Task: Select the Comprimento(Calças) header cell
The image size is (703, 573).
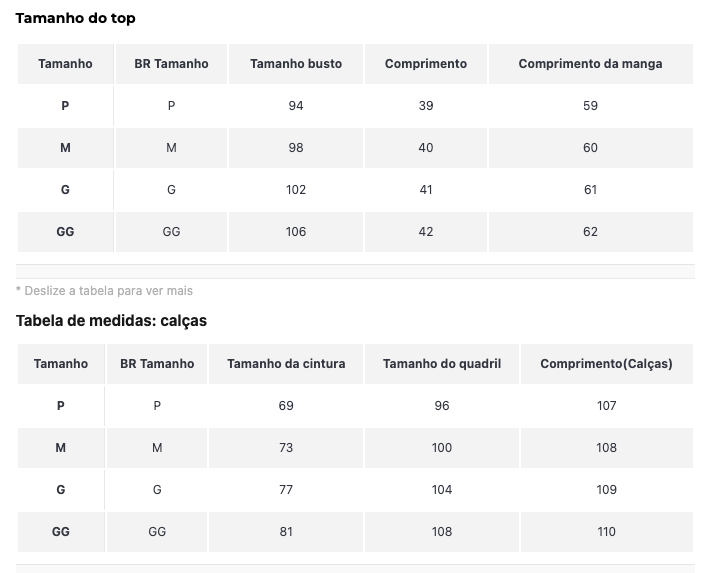Action: (x=607, y=364)
